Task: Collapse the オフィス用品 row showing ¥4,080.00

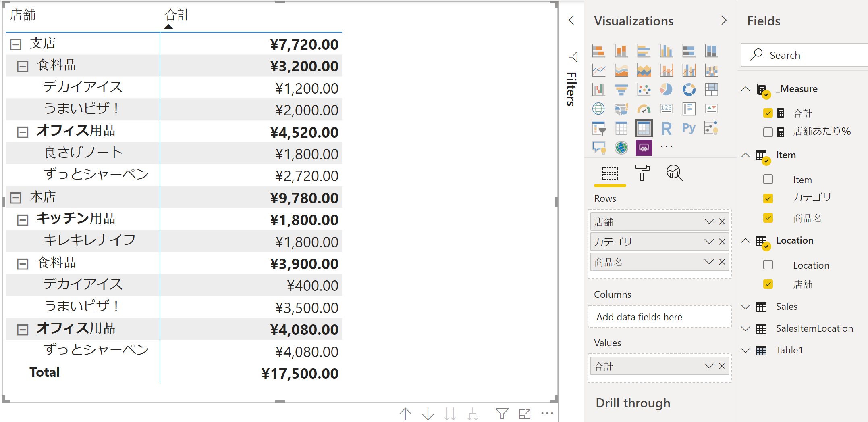Action: point(23,330)
